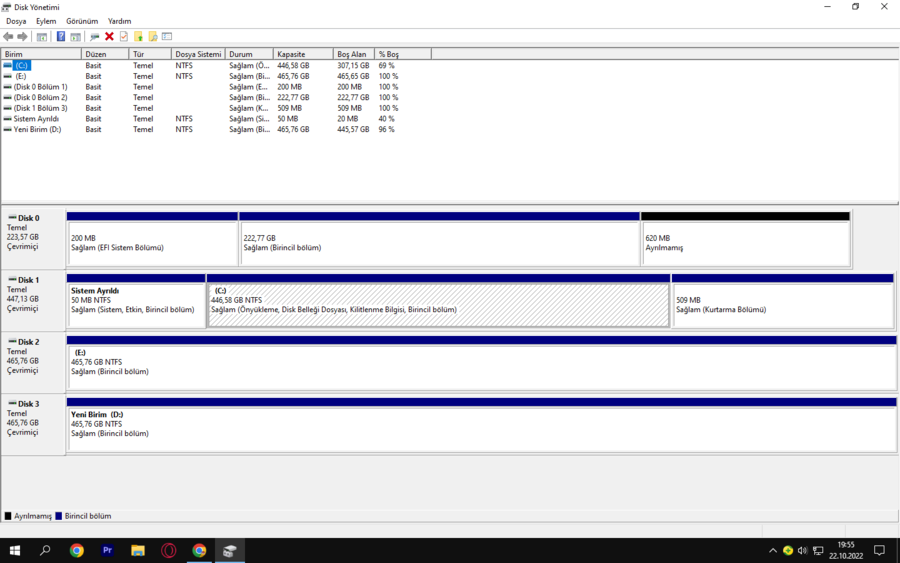This screenshot has height=563, width=900.
Task: Select the (C:) 446,58 GB partition block
Action: [x=439, y=301]
